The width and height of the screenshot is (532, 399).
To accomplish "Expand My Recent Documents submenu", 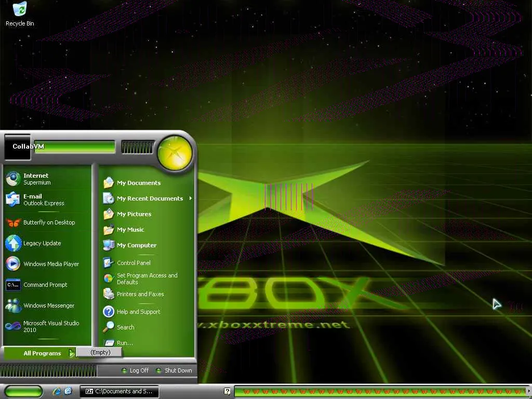I will [x=148, y=198].
